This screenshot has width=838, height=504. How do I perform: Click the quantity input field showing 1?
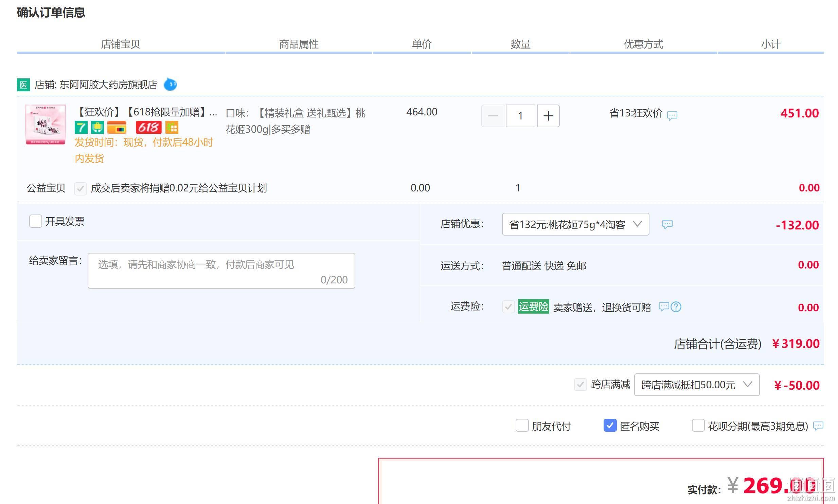pyautogui.click(x=520, y=116)
